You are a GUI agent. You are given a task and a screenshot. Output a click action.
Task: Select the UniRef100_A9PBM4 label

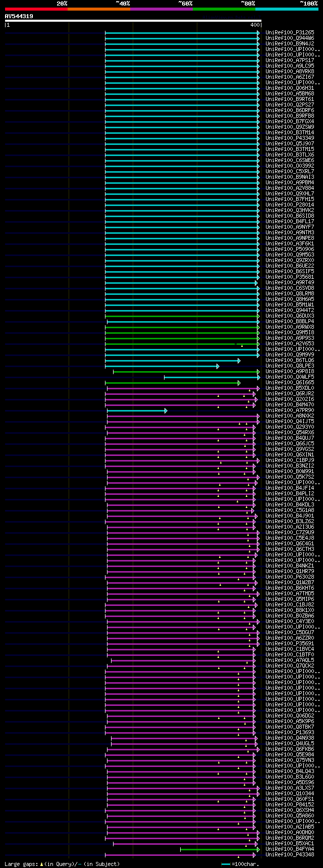click(290, 183)
